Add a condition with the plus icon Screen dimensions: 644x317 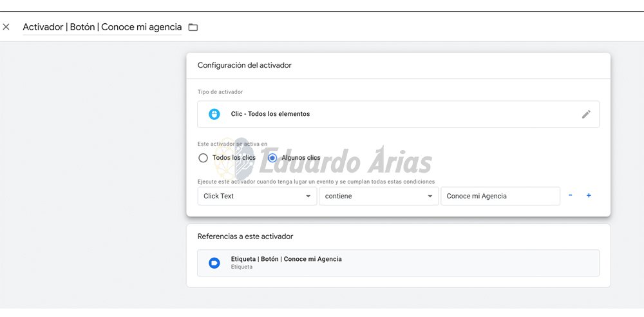(589, 196)
